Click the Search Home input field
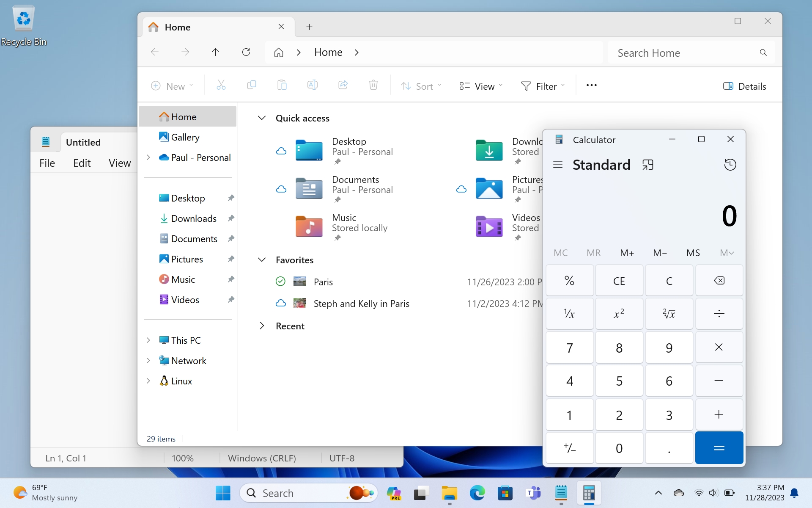This screenshot has height=508, width=812. tap(685, 53)
